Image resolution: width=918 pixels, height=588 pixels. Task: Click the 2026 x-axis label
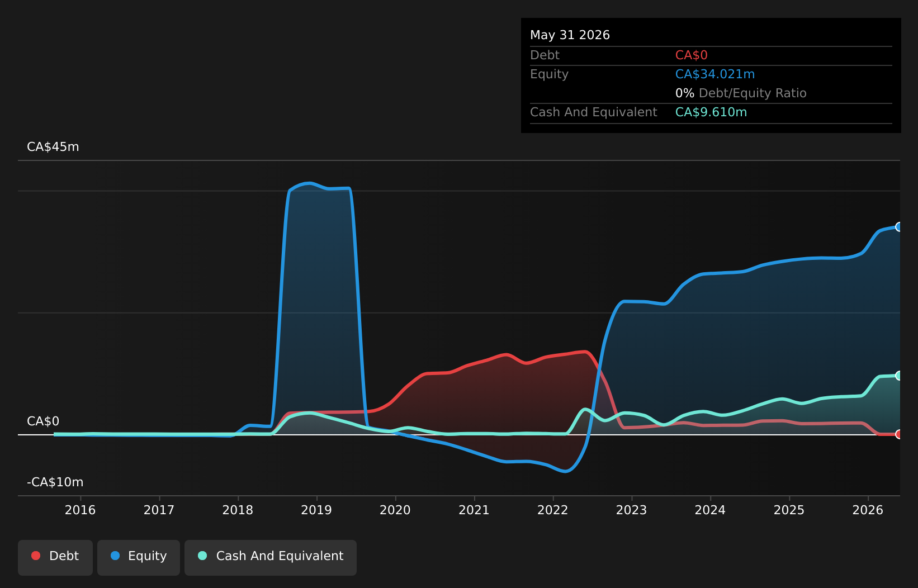coord(868,510)
